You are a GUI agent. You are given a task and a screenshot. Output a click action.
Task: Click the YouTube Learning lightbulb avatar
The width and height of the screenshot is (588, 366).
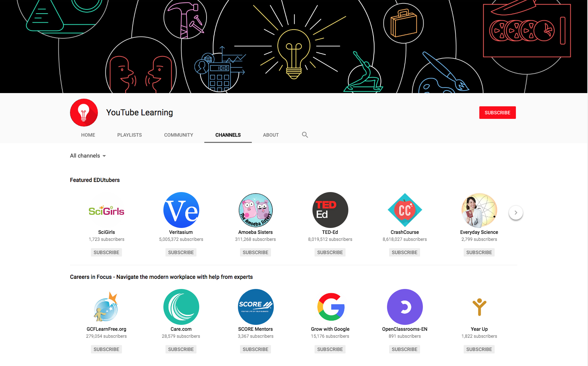coord(84,113)
